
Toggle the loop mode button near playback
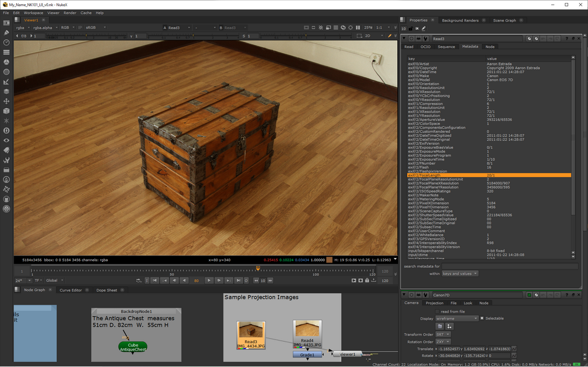point(139,281)
